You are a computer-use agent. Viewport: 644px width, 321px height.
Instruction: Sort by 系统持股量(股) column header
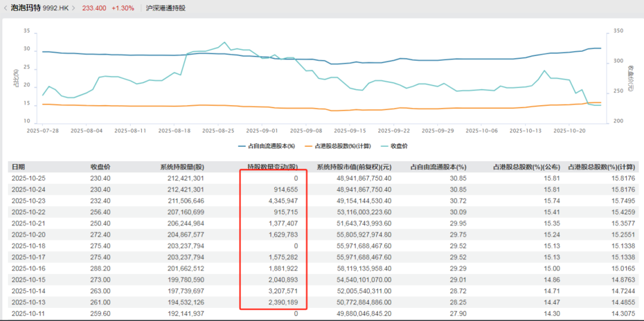click(x=182, y=167)
